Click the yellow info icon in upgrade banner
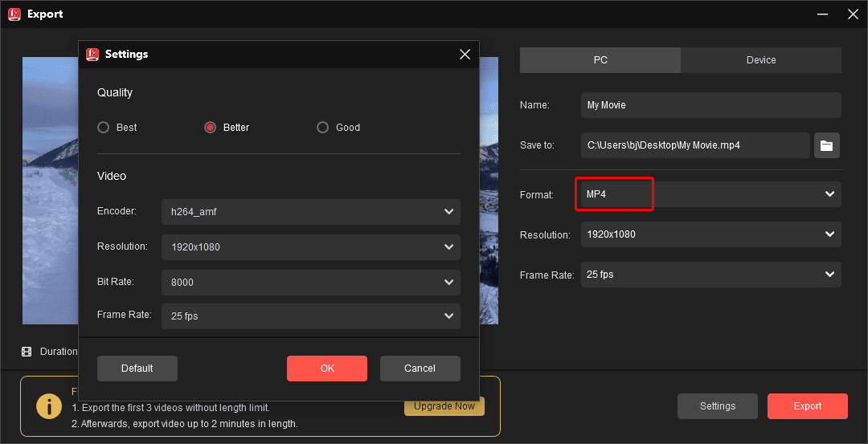Image resolution: width=868 pixels, height=444 pixels. pos(49,406)
